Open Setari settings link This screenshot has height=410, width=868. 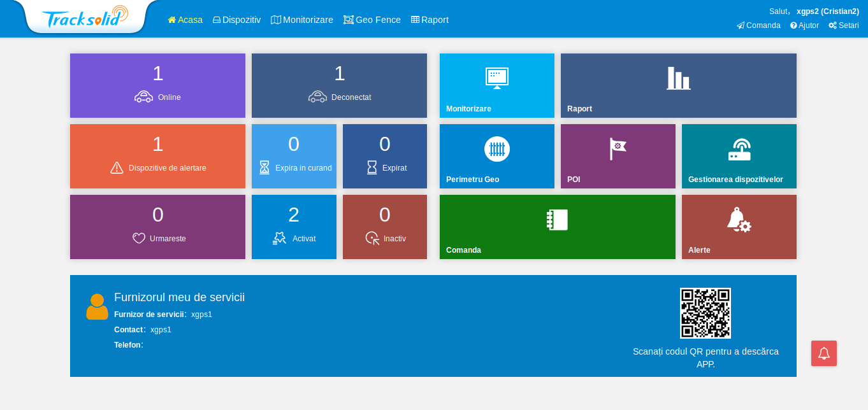click(x=844, y=25)
